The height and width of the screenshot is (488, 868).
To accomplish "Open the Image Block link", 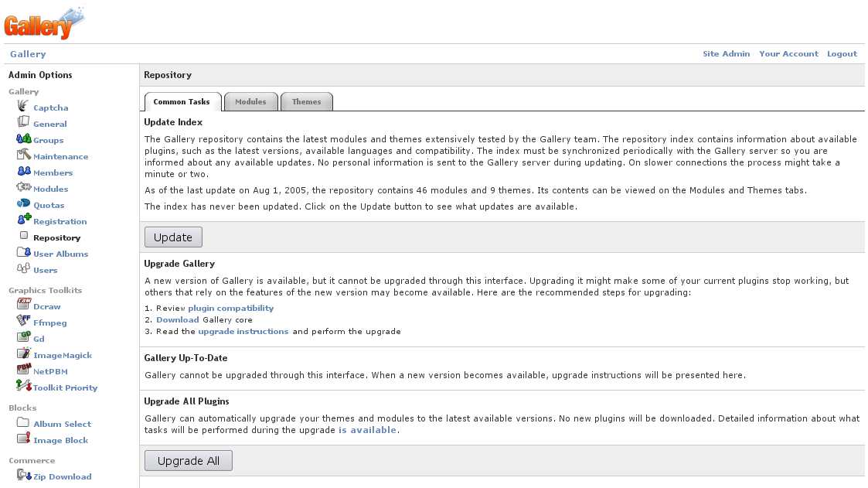I will tap(61, 440).
